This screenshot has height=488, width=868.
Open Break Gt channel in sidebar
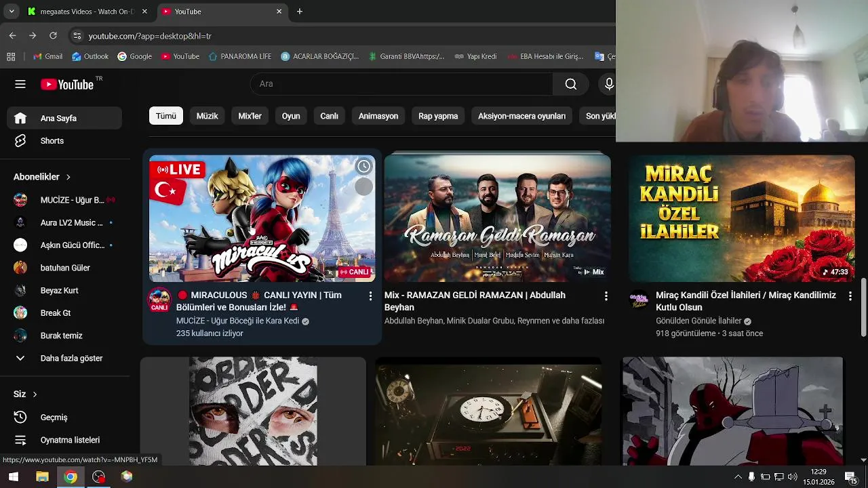click(64, 313)
